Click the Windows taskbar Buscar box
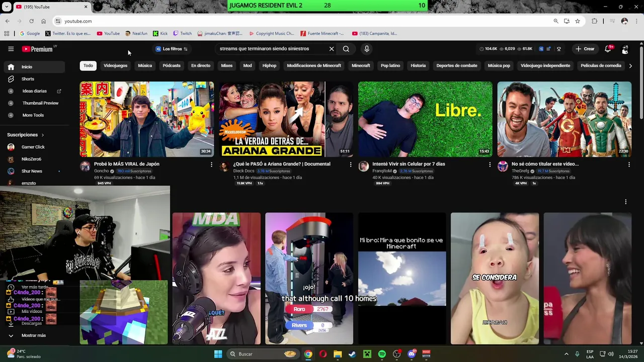 pos(263,354)
